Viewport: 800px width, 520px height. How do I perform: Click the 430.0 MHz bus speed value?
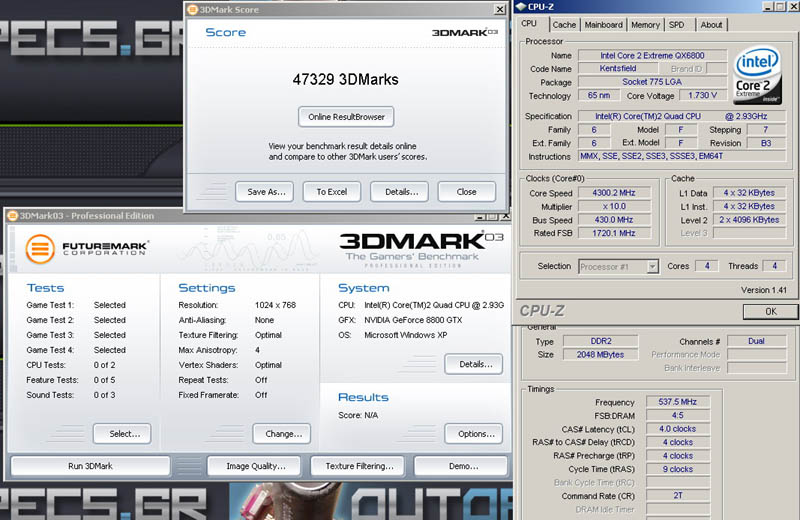click(x=614, y=219)
